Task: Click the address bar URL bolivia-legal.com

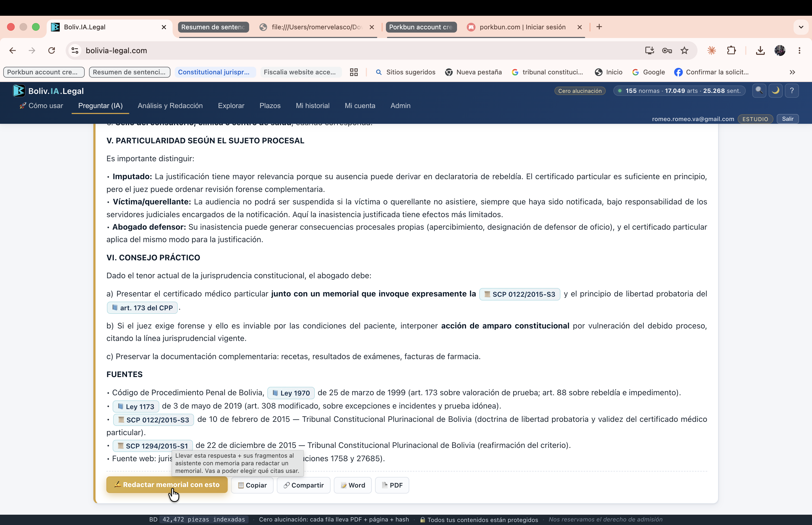Action: pos(116,50)
